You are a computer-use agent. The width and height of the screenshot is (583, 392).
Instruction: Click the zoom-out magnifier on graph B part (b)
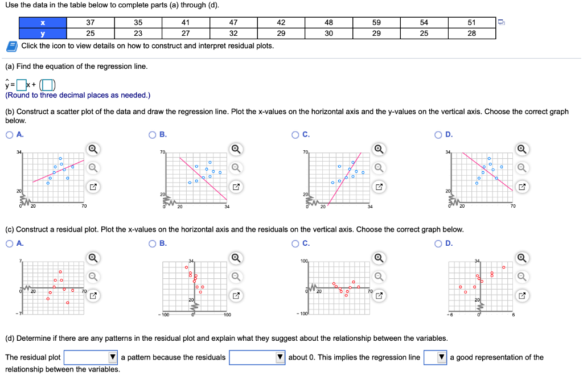[x=235, y=168]
